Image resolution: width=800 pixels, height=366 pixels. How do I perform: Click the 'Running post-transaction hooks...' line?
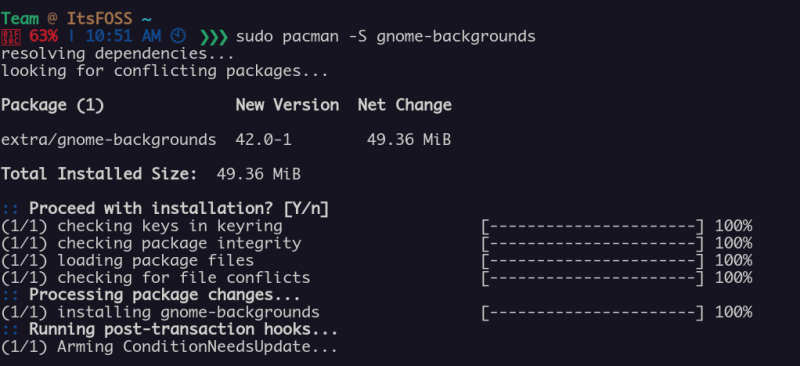[x=183, y=330]
